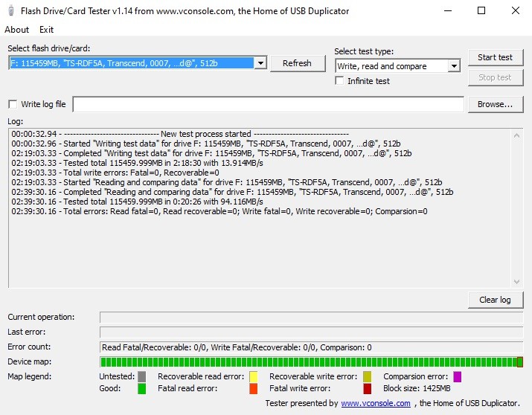Viewport: 532px width, 415px height.
Task: Click the dark red Fatal write error swatch
Action: pyautogui.click(x=367, y=388)
